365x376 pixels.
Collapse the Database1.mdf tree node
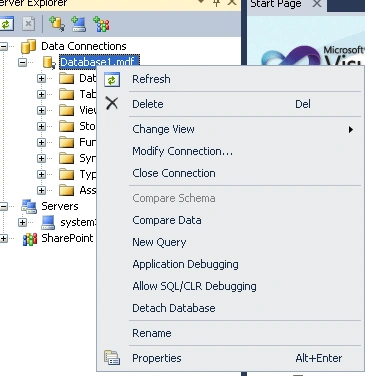click(x=22, y=62)
